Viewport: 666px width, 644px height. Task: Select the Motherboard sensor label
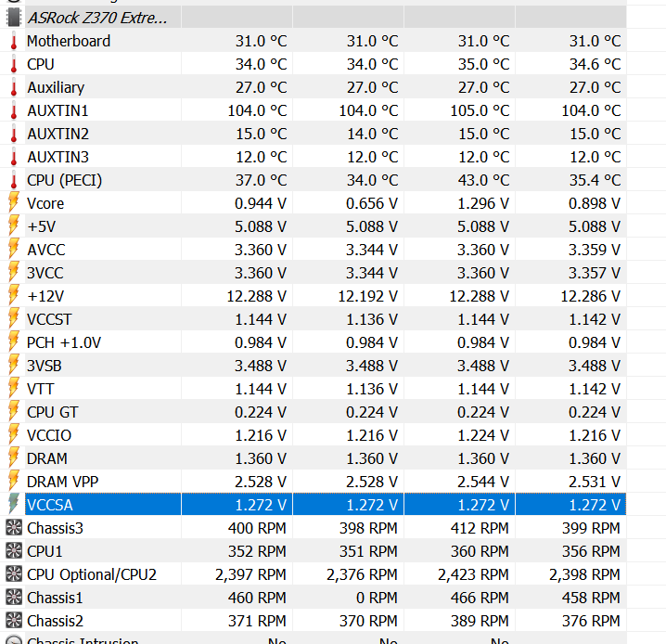69,41
